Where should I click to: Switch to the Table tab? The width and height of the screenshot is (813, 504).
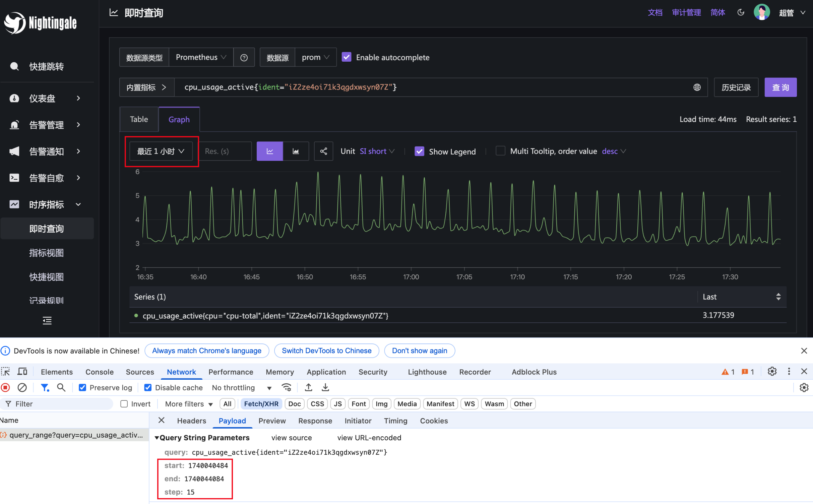point(139,120)
